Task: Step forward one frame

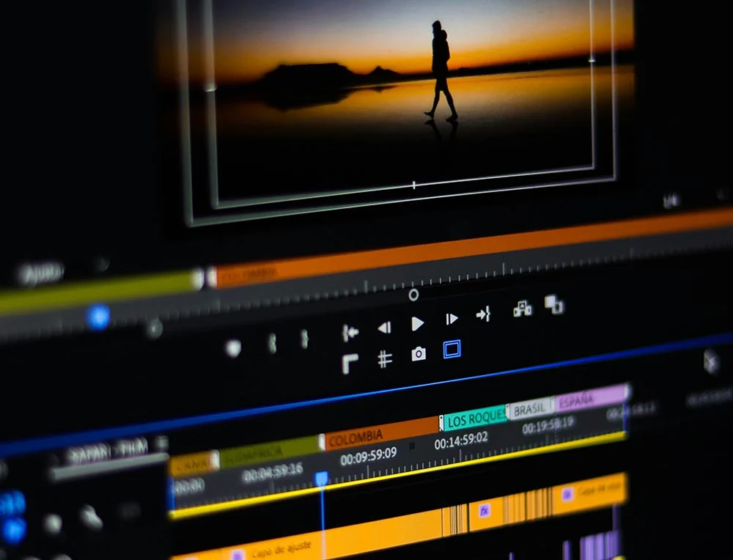Action: coord(452,319)
